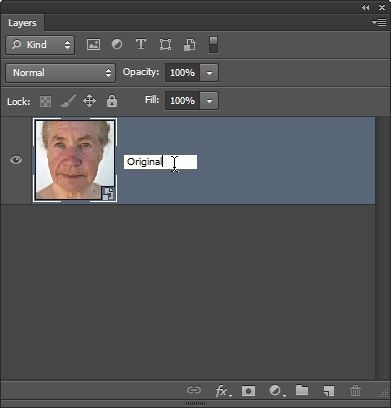
Task: Filter layers by pixel layer icon
Action: pos(93,44)
